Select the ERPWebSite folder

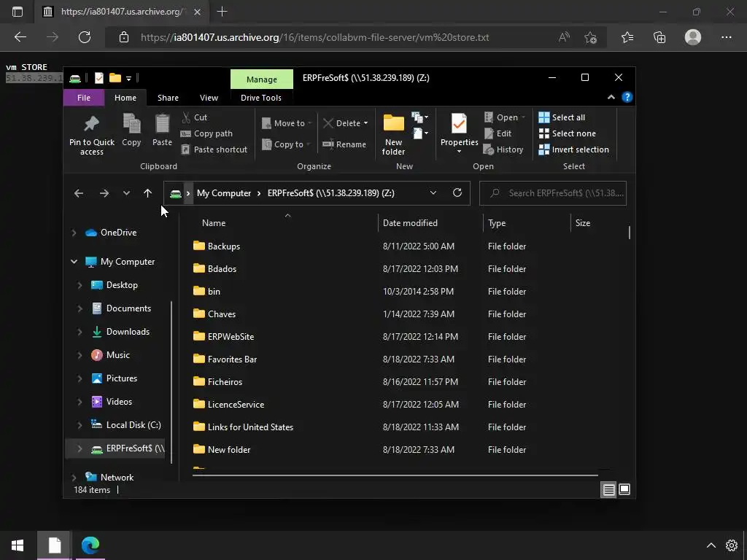click(x=223, y=336)
